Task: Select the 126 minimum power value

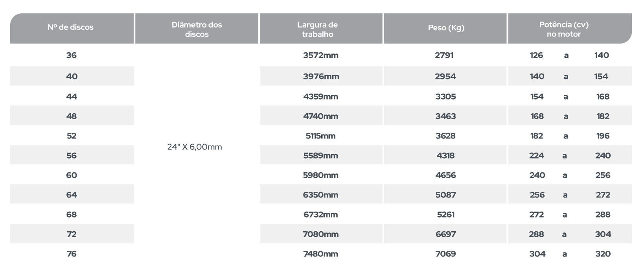Action: pos(536,55)
